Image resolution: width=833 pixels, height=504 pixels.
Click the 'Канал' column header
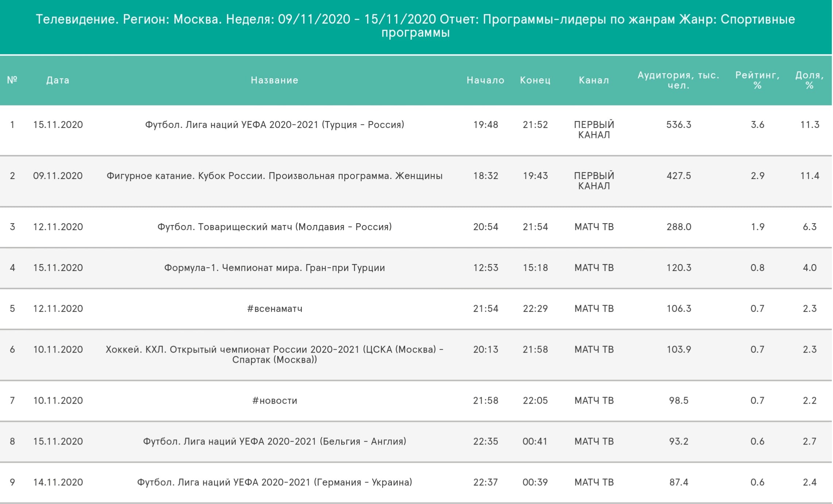(x=594, y=80)
